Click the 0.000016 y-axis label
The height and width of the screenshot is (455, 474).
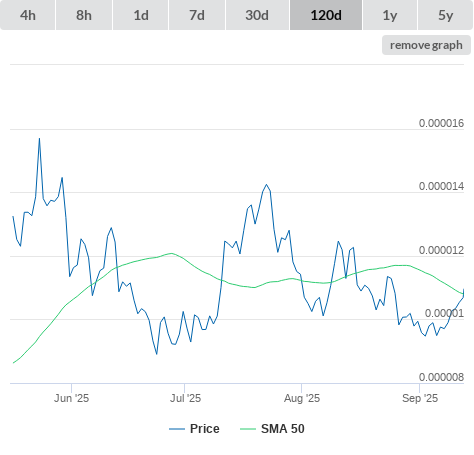coord(441,123)
